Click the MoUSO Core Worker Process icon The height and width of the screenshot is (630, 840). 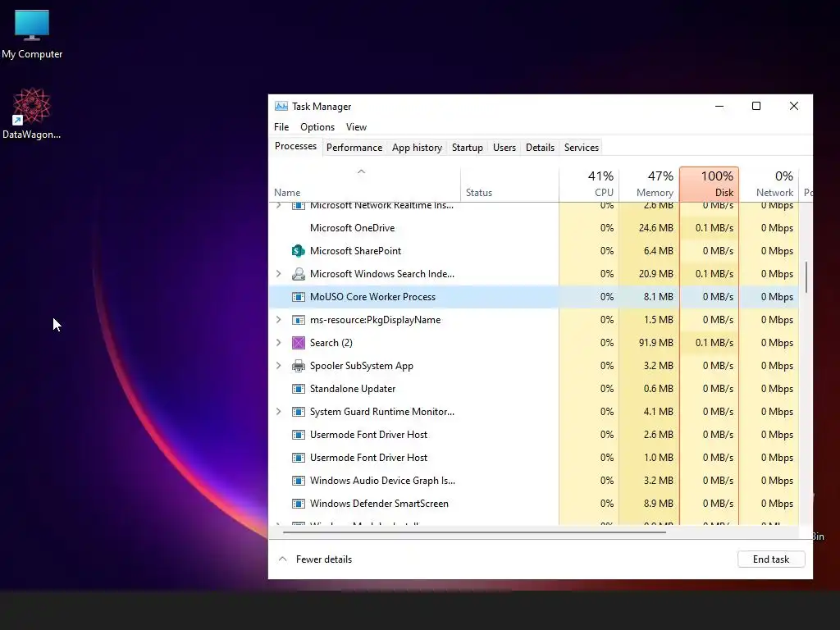click(298, 297)
